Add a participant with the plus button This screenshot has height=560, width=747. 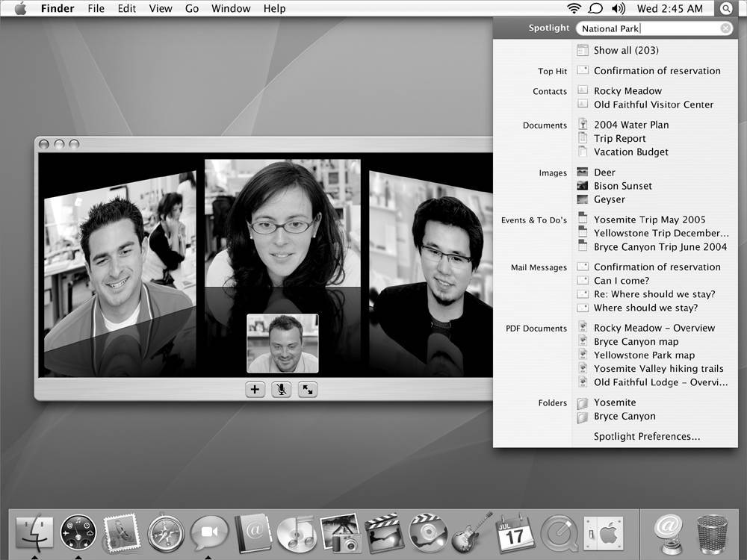255,390
